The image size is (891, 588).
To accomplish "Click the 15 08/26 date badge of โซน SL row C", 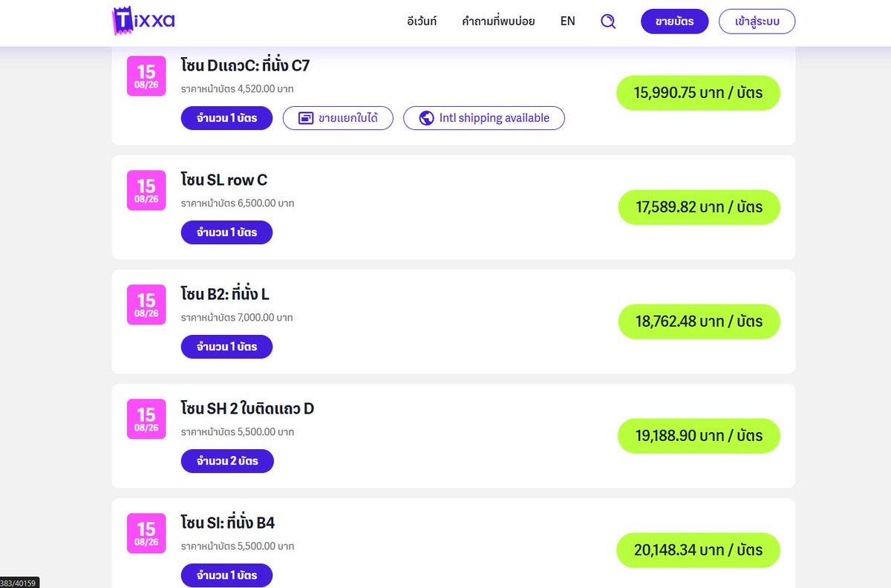I will 146,190.
